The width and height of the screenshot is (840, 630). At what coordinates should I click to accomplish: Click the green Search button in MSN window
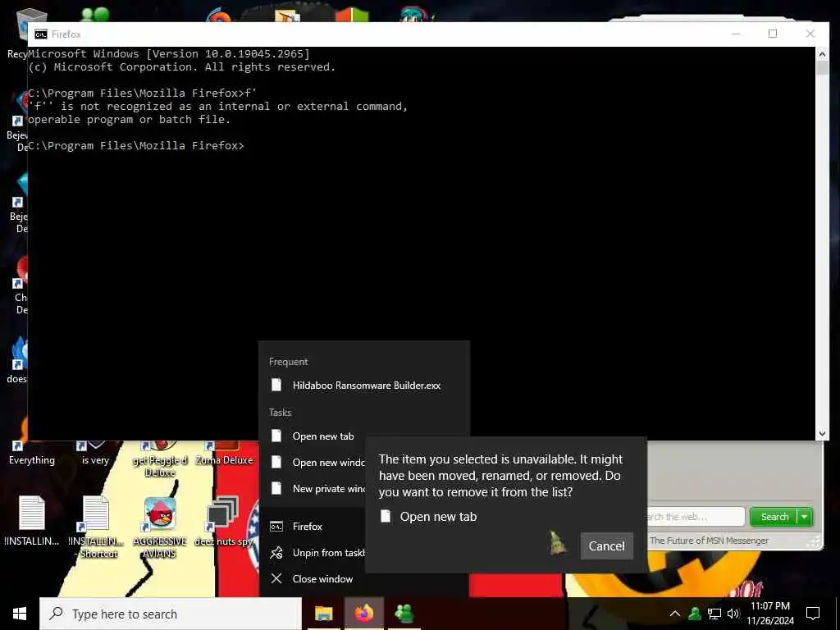774,517
